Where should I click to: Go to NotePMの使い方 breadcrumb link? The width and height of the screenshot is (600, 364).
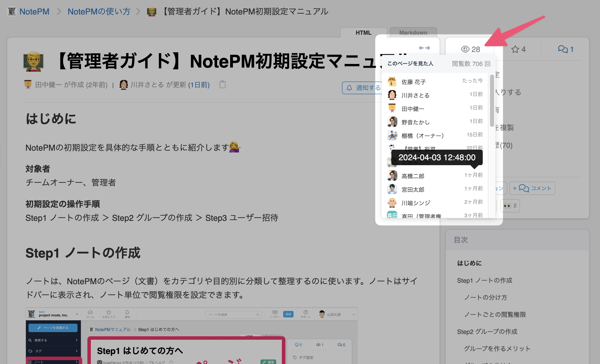tap(99, 12)
